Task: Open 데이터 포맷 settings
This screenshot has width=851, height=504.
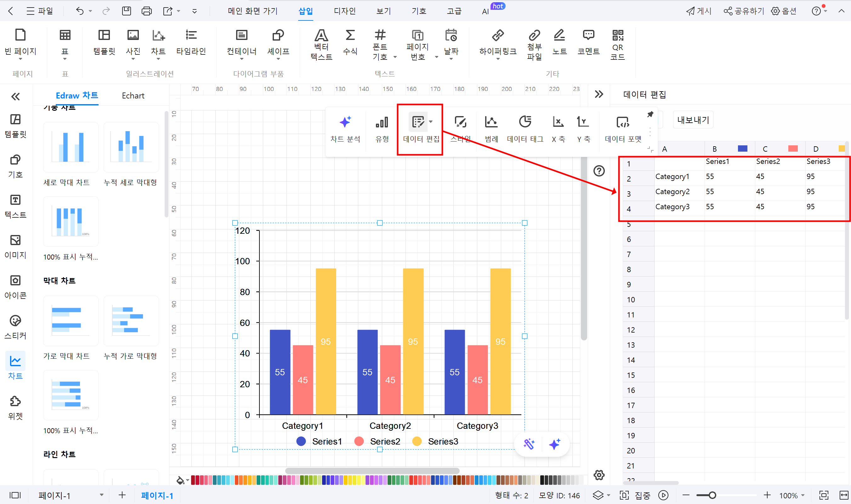Action: (623, 129)
